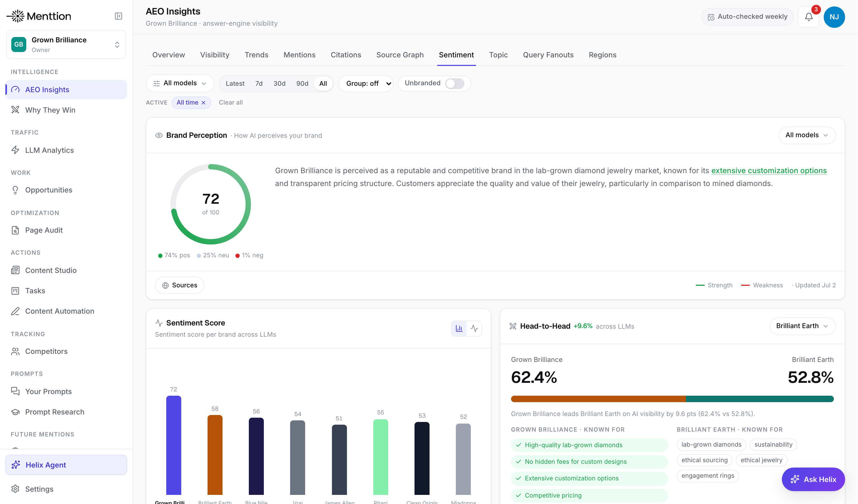The height and width of the screenshot is (504, 858).
Task: Open Content Studio icon
Action: (15, 270)
